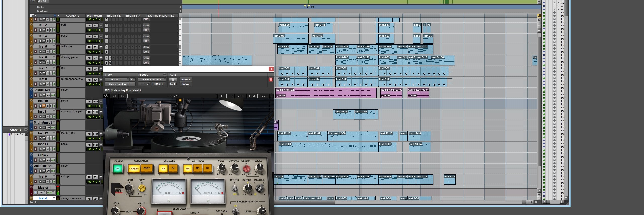Click the red target button in plugin header

[271, 80]
